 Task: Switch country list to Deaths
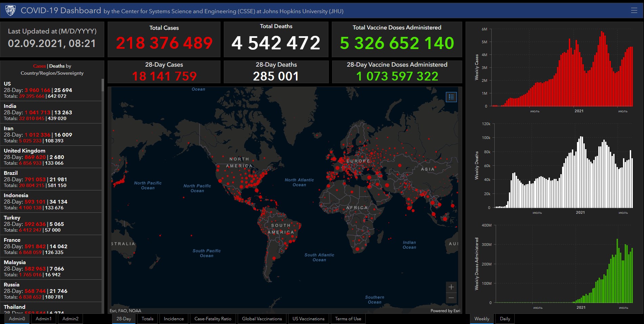(x=57, y=66)
